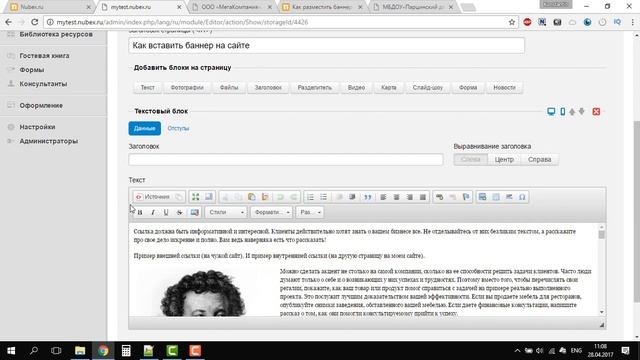The height and width of the screenshot is (360, 640).
Task: Move text block up with arrow icon
Action: [x=572, y=111]
